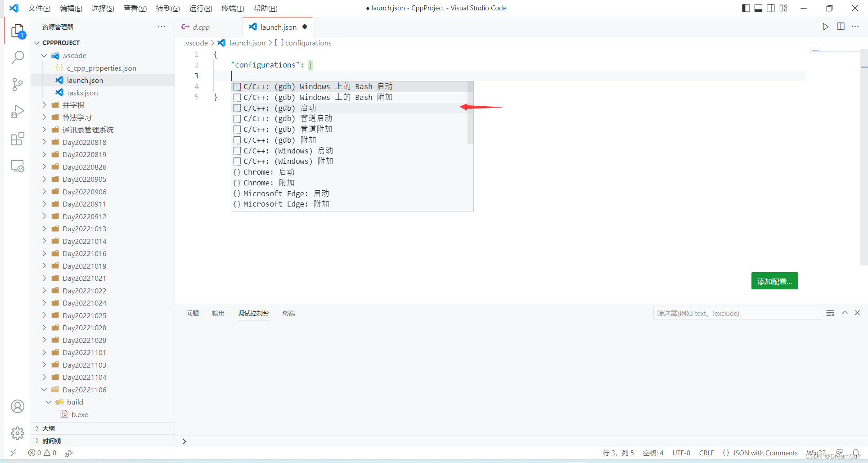Open notifications bell in status bar
This screenshot has height=463, width=868.
pyautogui.click(x=855, y=453)
